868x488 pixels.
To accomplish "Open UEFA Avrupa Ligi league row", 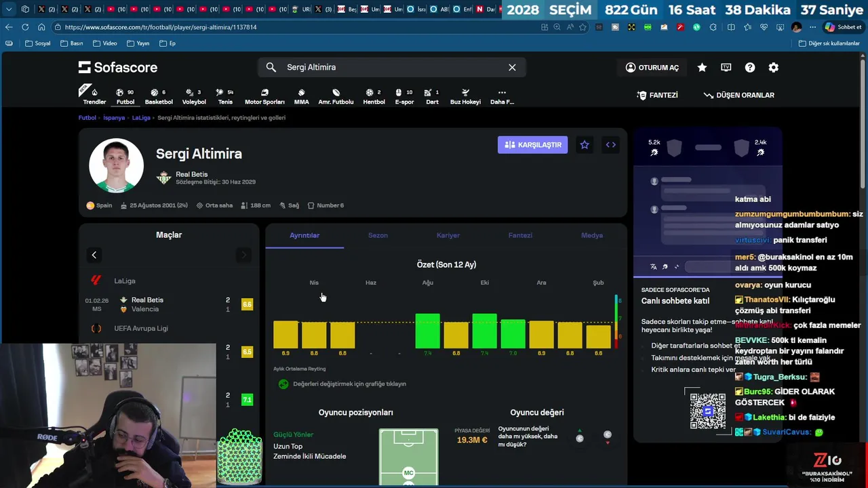I will (x=169, y=328).
